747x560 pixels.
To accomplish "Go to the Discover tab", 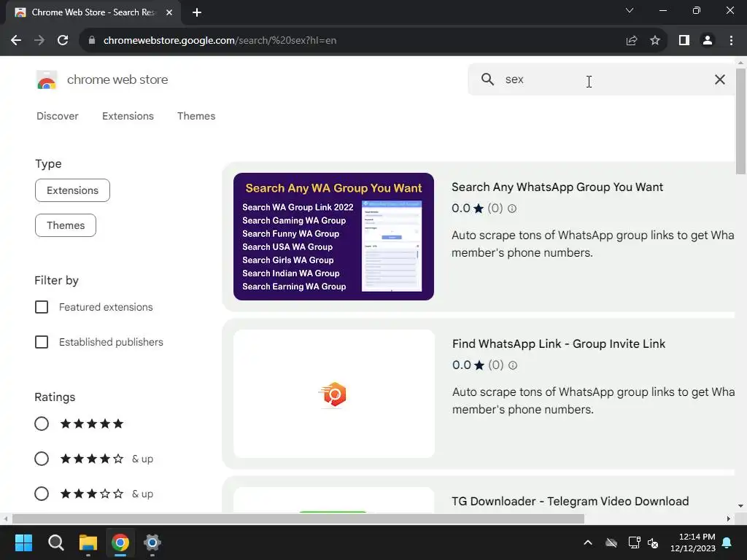I will (57, 116).
